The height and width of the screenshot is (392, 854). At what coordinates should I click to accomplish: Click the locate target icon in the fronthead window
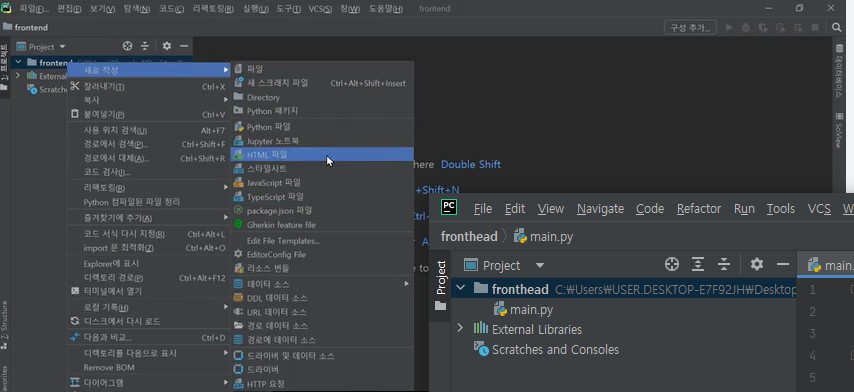pyautogui.click(x=672, y=265)
